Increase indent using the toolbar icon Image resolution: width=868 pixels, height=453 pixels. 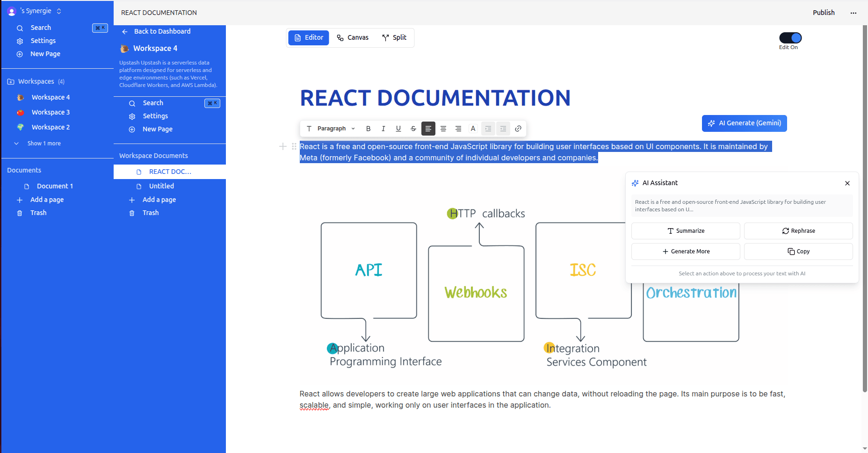[x=488, y=129]
